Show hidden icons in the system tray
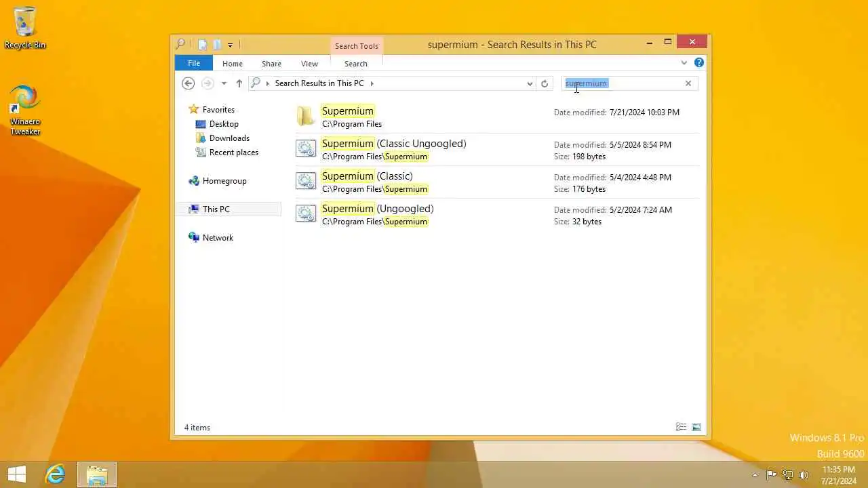The width and height of the screenshot is (868, 488). click(755, 475)
